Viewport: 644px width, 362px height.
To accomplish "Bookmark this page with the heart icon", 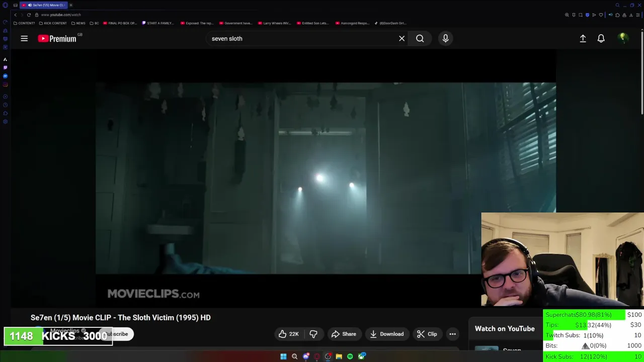I will pyautogui.click(x=601, y=15).
